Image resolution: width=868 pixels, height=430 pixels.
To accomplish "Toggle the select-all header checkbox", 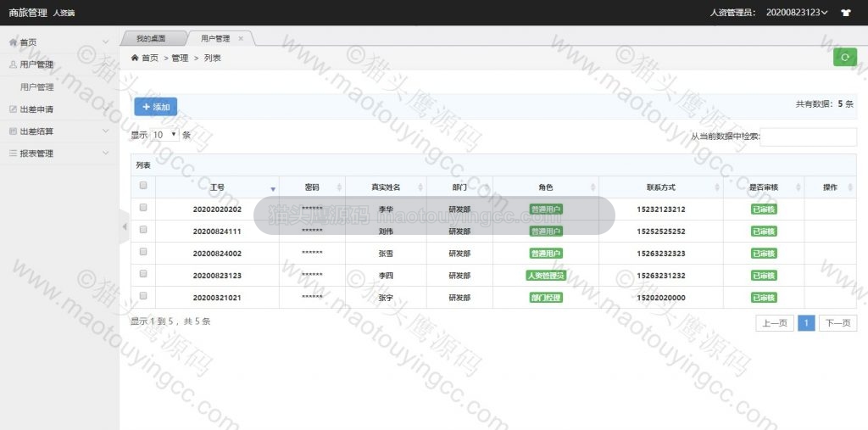I will coord(143,186).
